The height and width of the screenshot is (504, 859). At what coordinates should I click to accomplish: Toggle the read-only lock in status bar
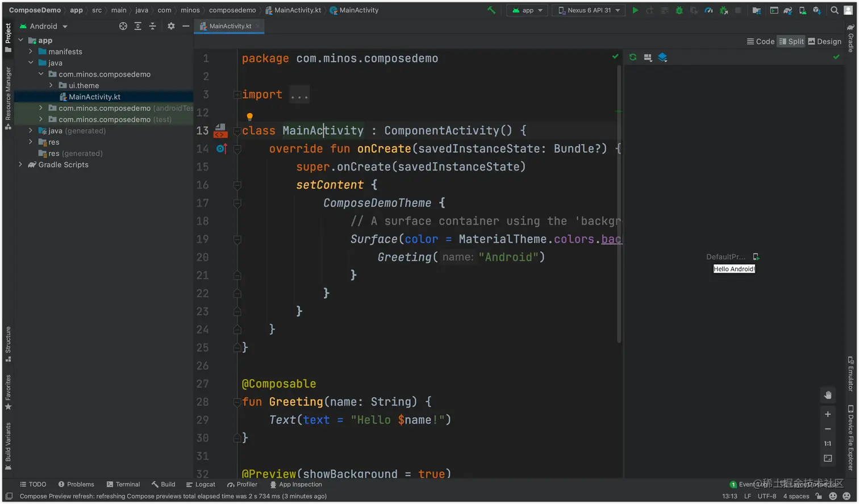click(819, 496)
